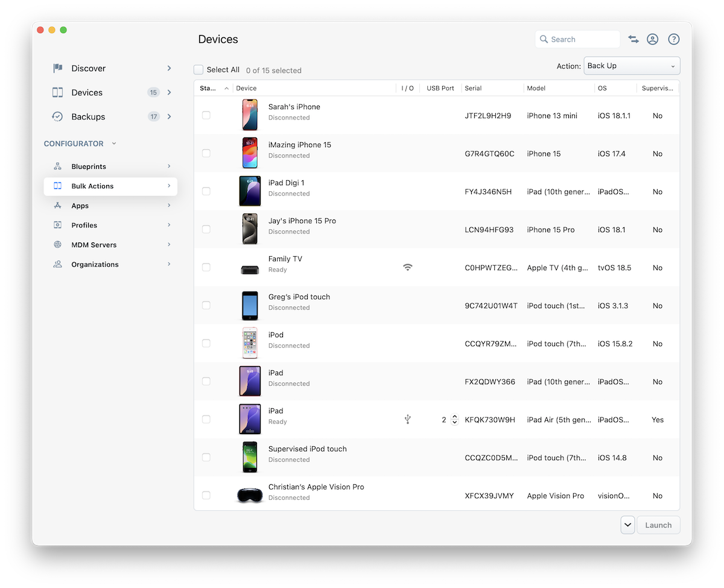Click the Apps store icon in sidebar
This screenshot has width=724, height=588.
pyautogui.click(x=58, y=206)
